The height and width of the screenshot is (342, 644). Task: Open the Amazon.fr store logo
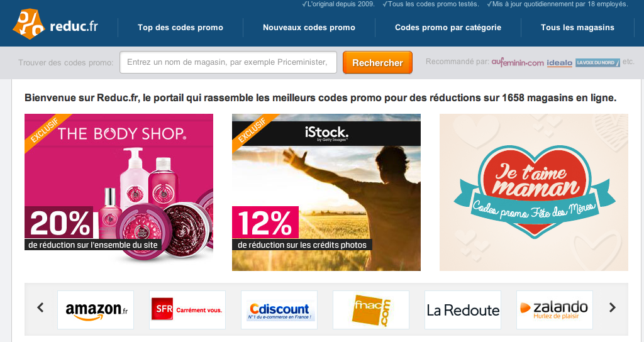(x=96, y=310)
